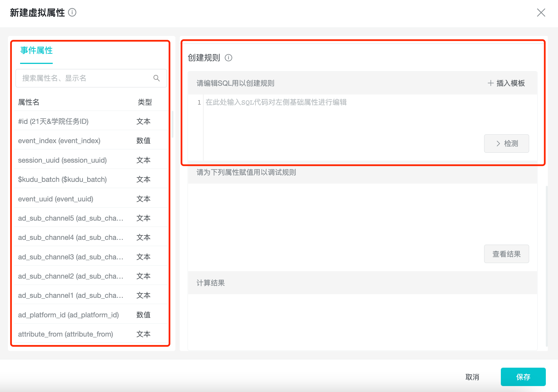Click the attribute list scrollbar
This screenshot has width=558, height=392.
tap(172, 124)
